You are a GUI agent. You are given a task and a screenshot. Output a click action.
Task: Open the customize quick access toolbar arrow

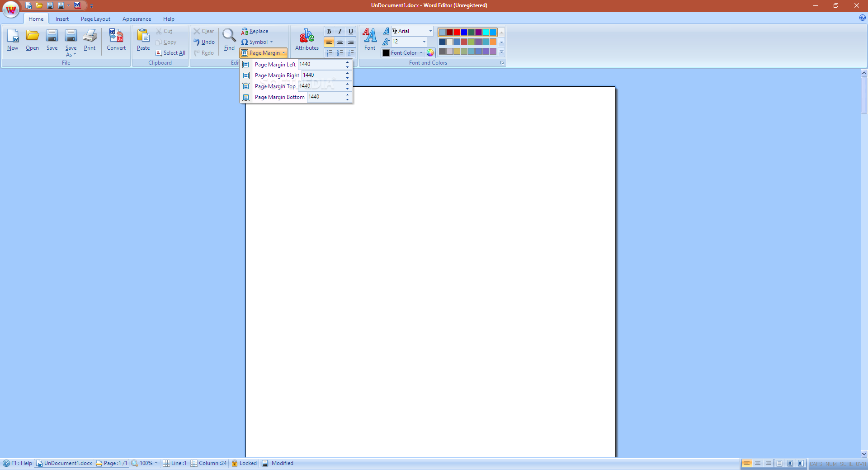(x=91, y=6)
